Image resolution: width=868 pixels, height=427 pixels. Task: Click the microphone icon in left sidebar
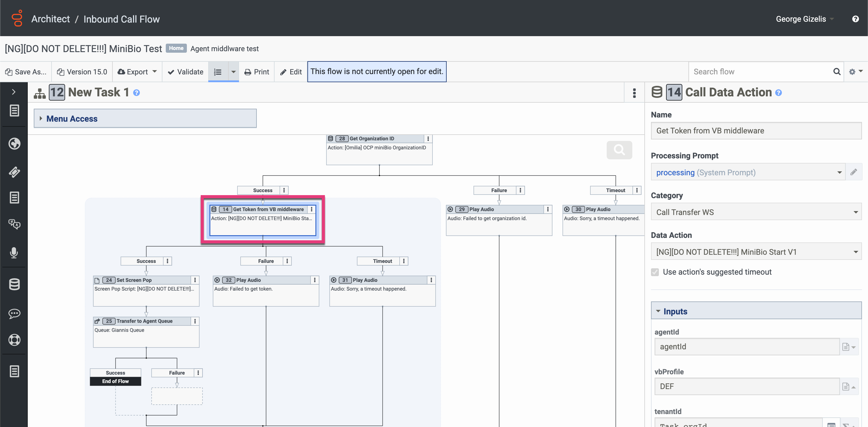click(x=14, y=252)
